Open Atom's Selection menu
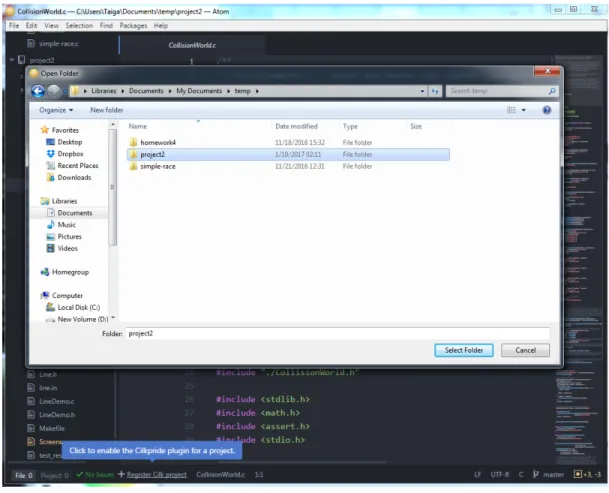 [79, 26]
